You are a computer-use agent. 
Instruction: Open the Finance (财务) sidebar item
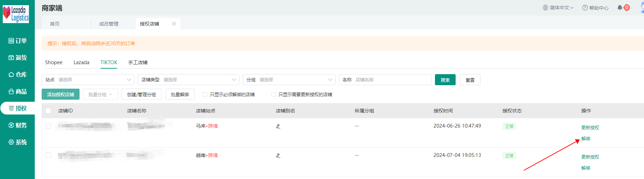(x=18, y=125)
